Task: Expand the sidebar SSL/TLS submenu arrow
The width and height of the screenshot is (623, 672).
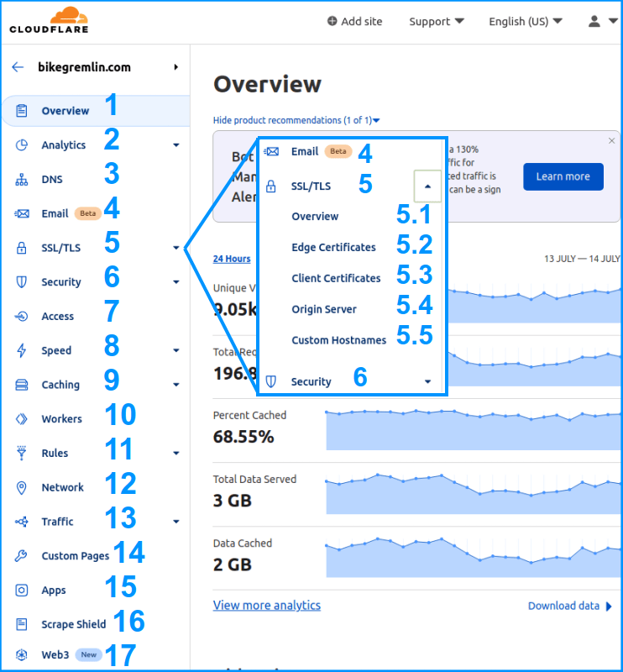Action: click(176, 248)
